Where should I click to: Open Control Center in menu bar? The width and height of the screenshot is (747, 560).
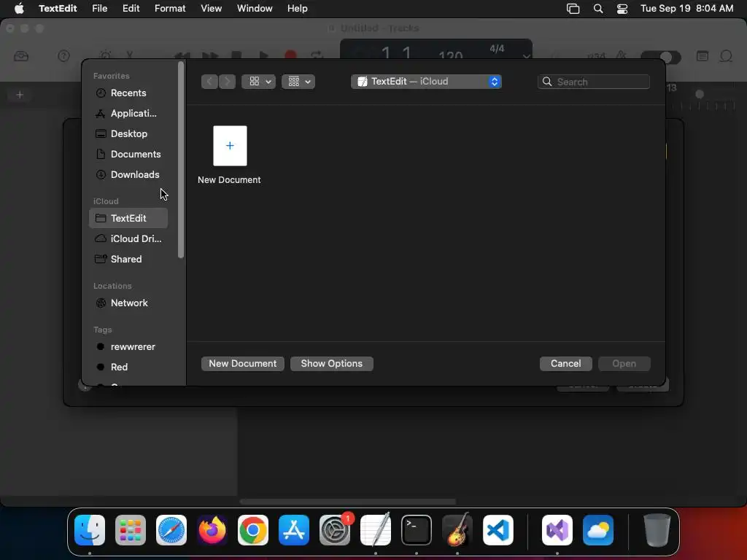pyautogui.click(x=622, y=9)
